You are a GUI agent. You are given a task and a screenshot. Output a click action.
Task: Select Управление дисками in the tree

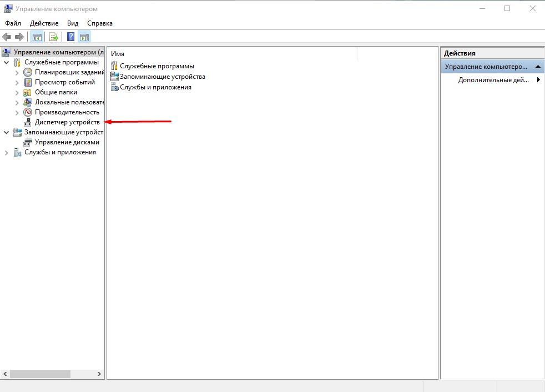pyautogui.click(x=67, y=142)
